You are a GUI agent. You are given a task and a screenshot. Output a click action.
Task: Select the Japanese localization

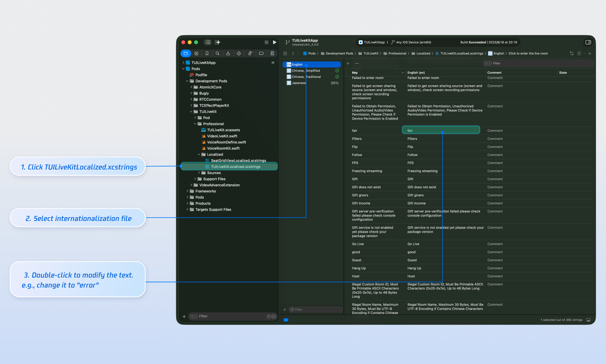[x=299, y=83]
